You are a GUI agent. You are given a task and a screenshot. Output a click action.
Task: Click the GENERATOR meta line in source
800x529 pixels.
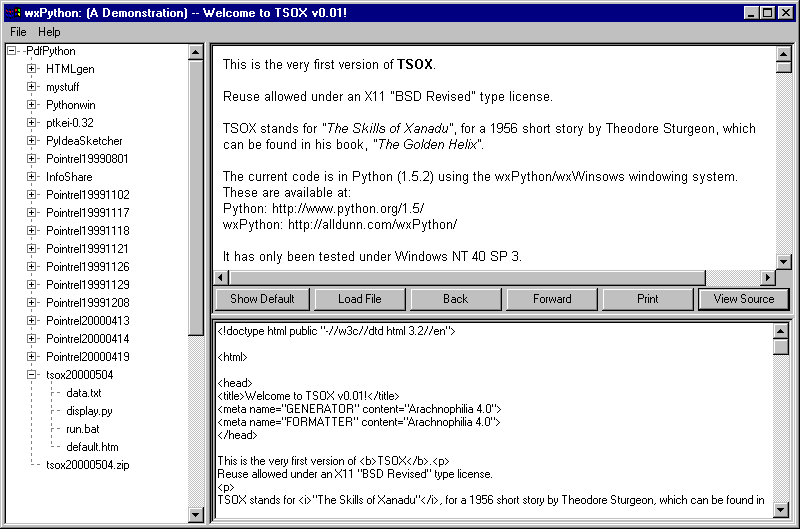point(359,409)
